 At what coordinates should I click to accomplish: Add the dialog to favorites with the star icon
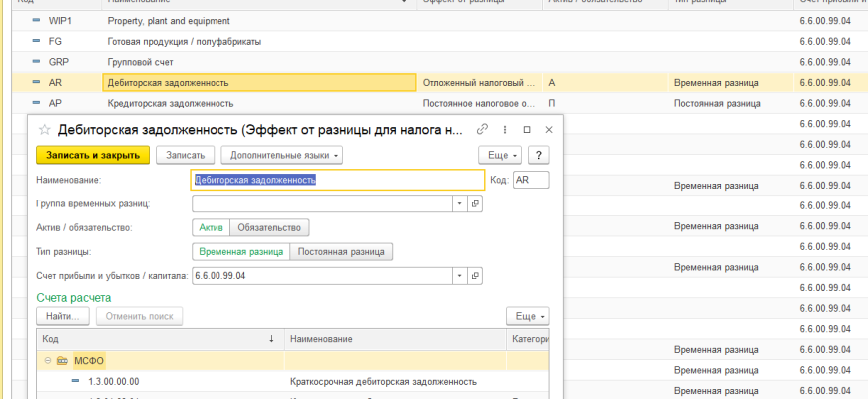[44, 130]
